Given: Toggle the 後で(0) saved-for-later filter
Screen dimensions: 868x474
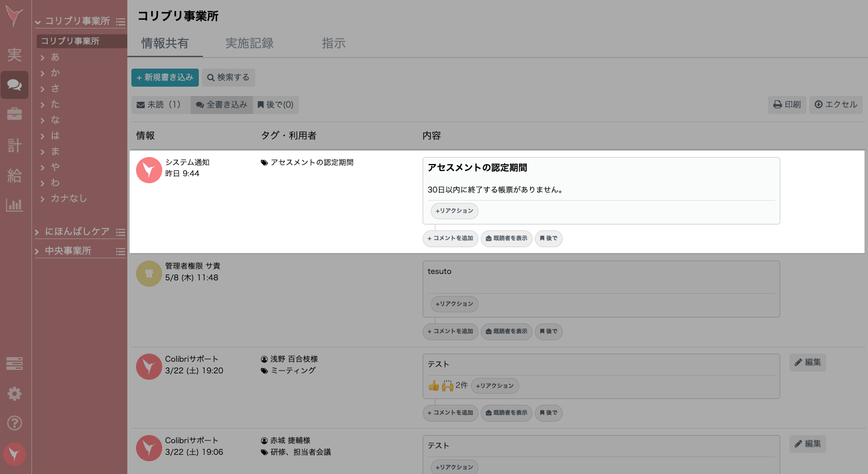Looking at the screenshot, I should [x=276, y=105].
